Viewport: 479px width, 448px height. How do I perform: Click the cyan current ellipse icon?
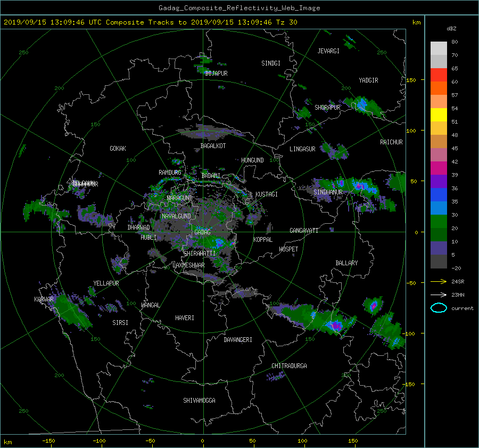[x=439, y=308]
